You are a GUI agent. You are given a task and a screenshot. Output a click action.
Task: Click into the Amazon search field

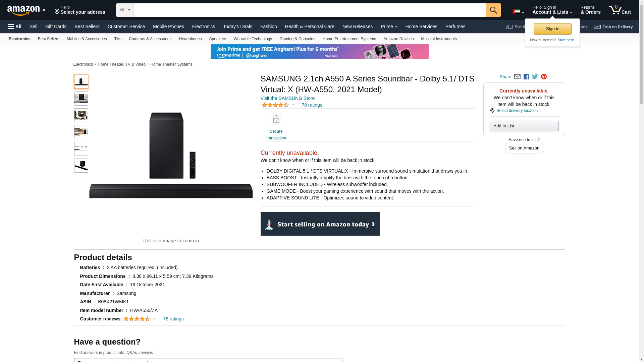pyautogui.click(x=309, y=10)
